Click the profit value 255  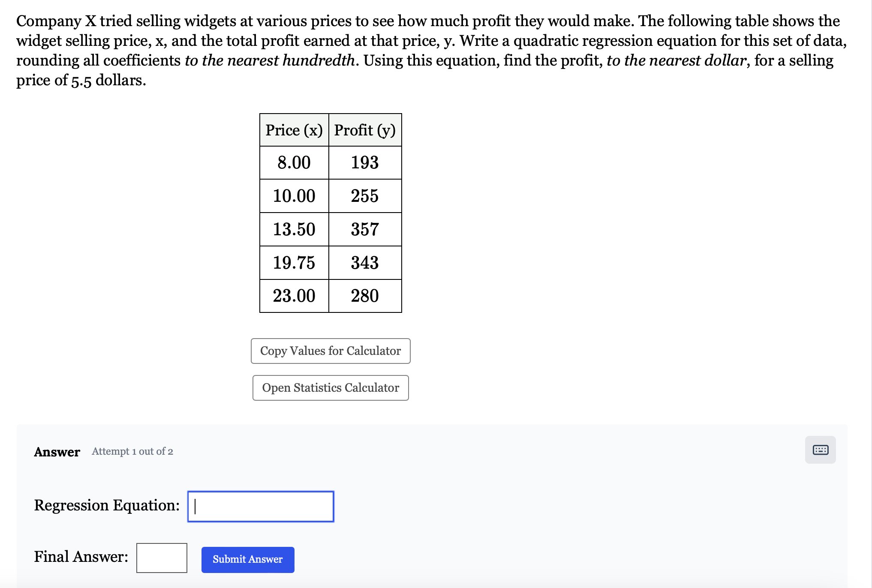(x=365, y=196)
